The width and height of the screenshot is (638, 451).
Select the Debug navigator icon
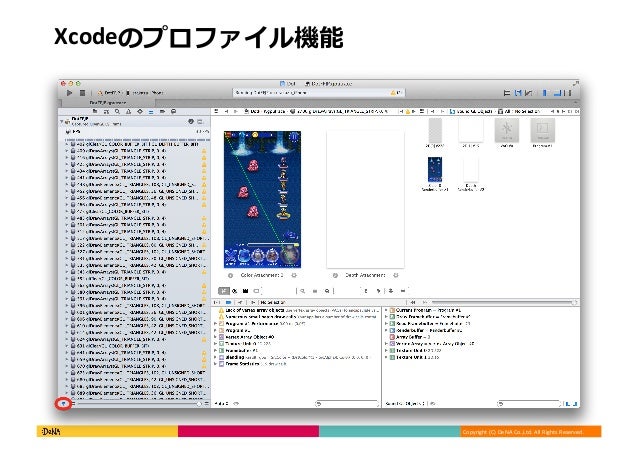(x=151, y=111)
